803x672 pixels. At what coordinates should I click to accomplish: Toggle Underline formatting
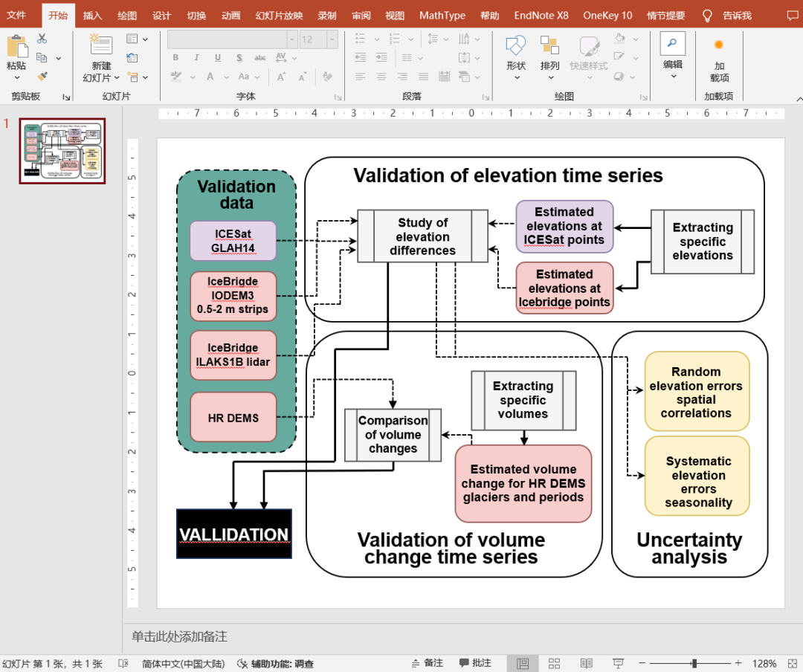click(218, 57)
